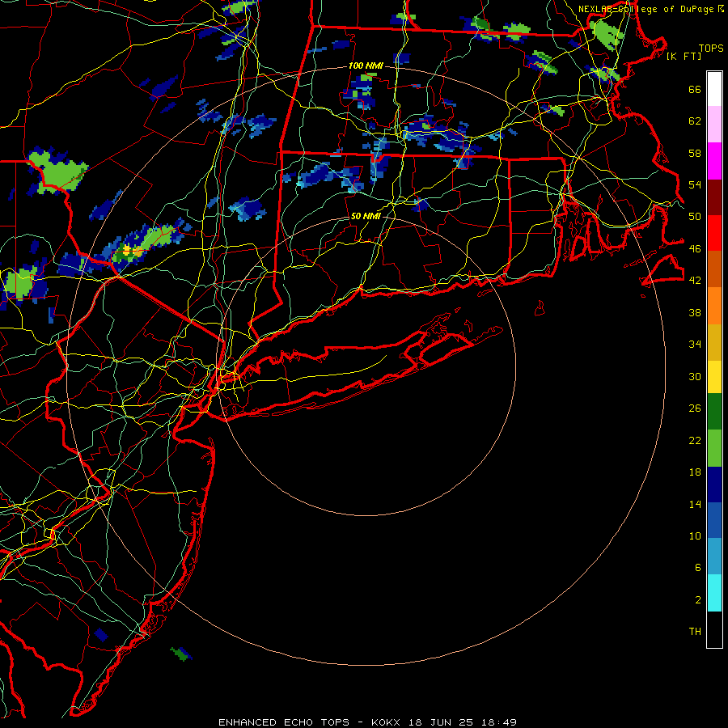Screen dimensions: 728x728
Task: Click the TH legend label
Action: point(695,632)
